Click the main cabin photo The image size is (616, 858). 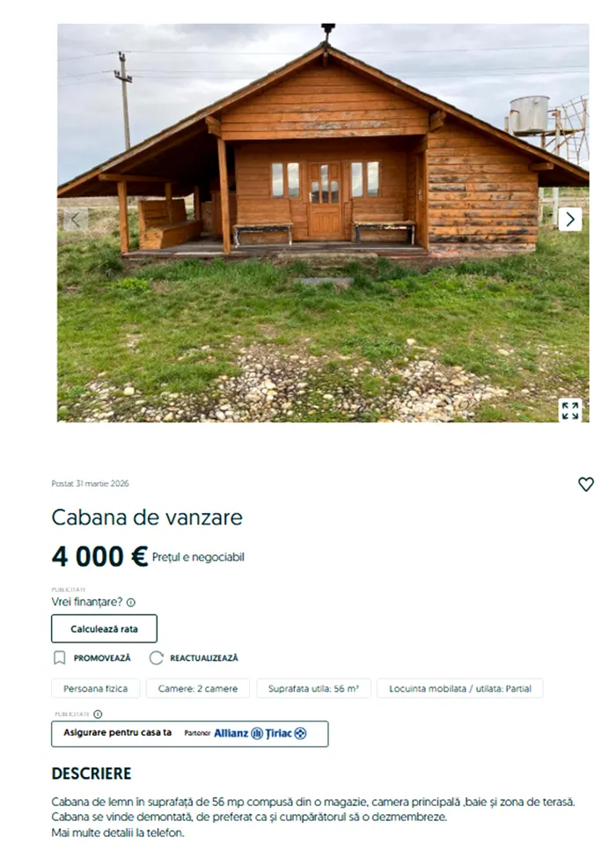tap(323, 223)
